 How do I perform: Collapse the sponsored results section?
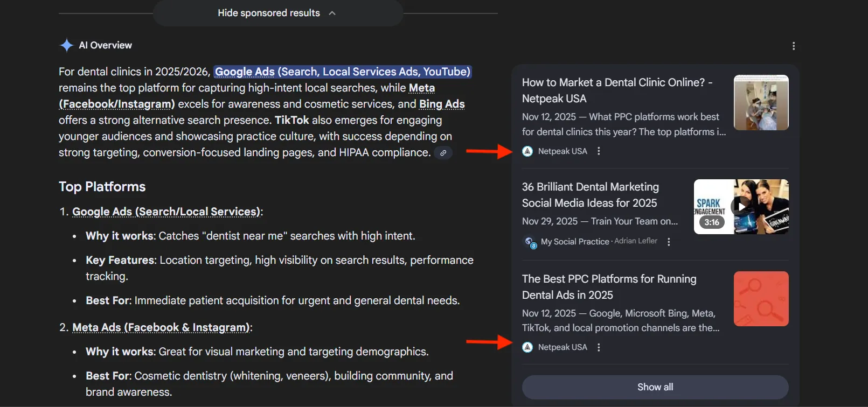tap(269, 13)
